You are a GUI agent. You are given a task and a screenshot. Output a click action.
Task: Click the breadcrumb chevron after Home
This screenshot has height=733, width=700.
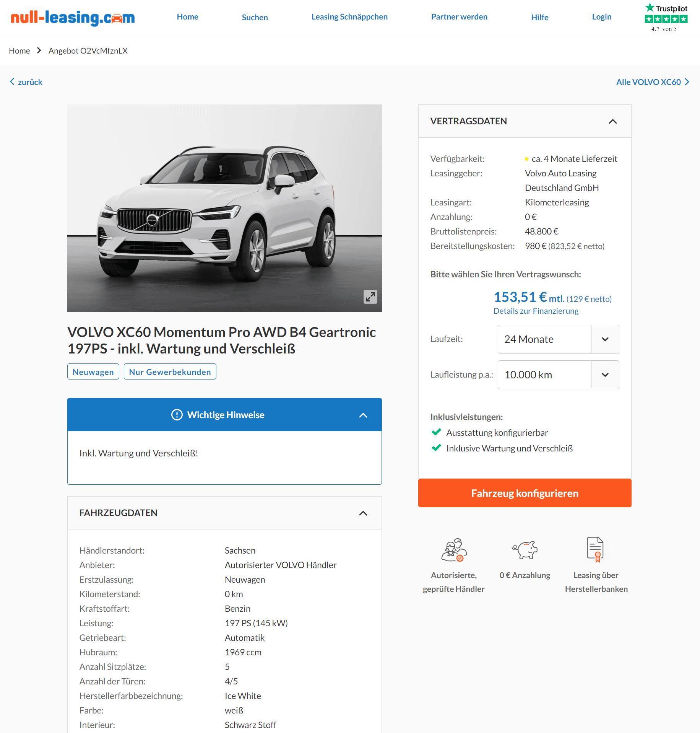(39, 50)
